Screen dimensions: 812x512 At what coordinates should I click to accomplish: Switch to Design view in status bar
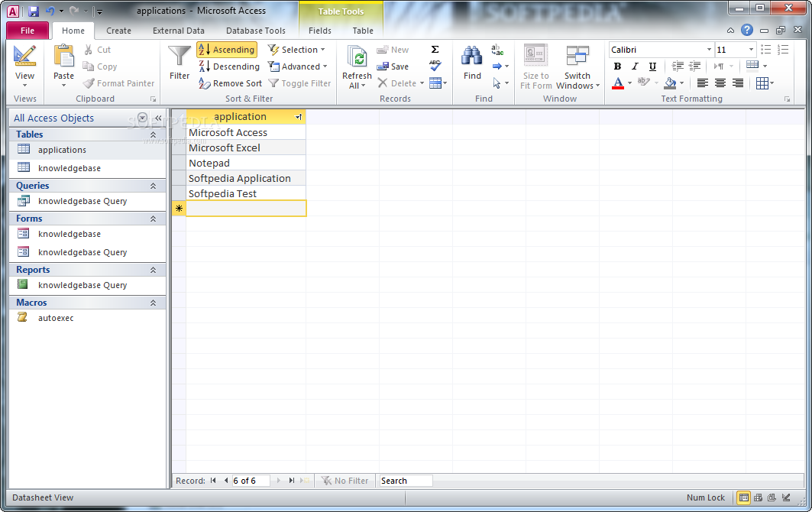click(786, 497)
